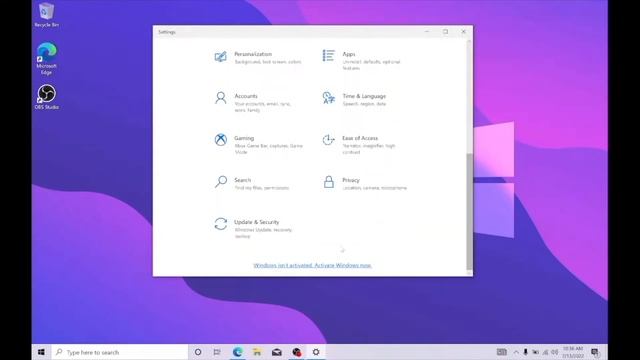The height and width of the screenshot is (360, 640).
Task: Click the Accounts person icon
Action: click(x=220, y=98)
